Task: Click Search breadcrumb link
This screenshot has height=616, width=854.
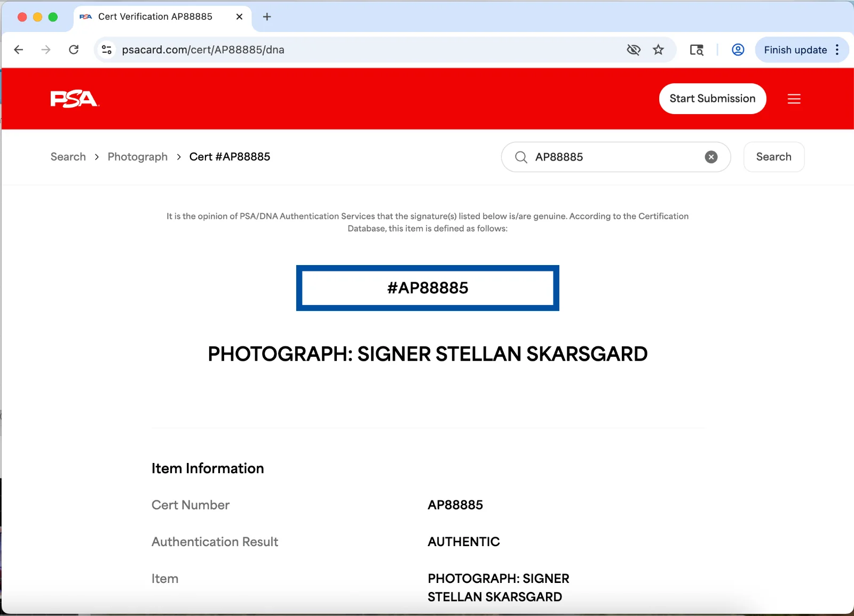Action: click(68, 157)
